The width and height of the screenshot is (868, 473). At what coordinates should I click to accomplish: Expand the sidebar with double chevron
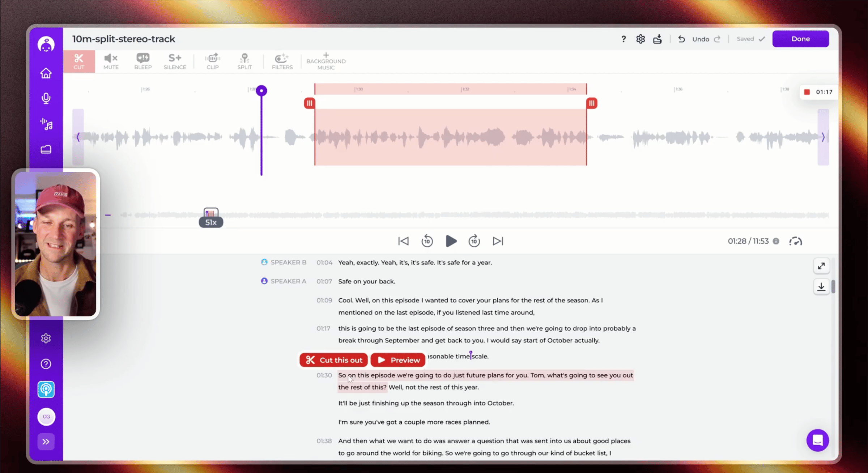click(46, 442)
